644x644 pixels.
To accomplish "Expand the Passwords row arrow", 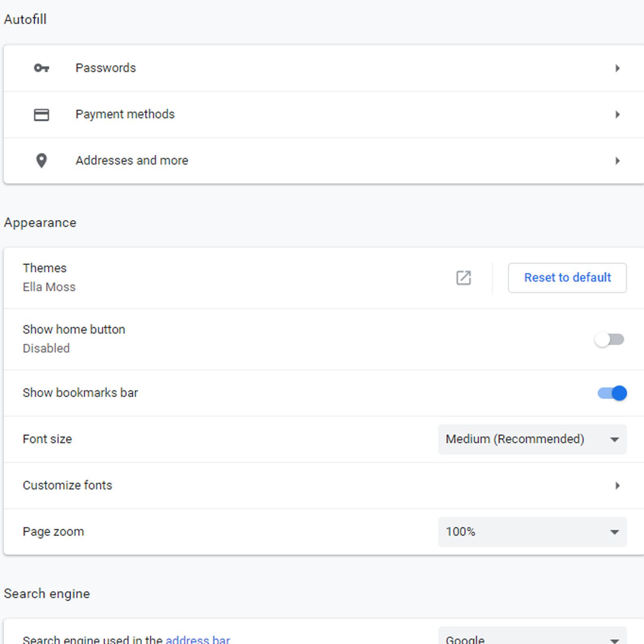I will point(618,68).
